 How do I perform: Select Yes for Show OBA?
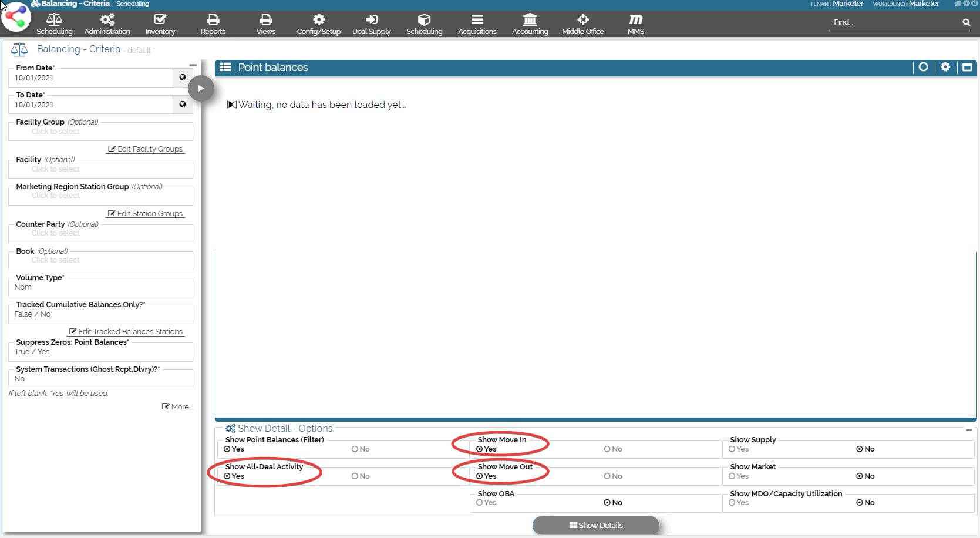(x=480, y=503)
